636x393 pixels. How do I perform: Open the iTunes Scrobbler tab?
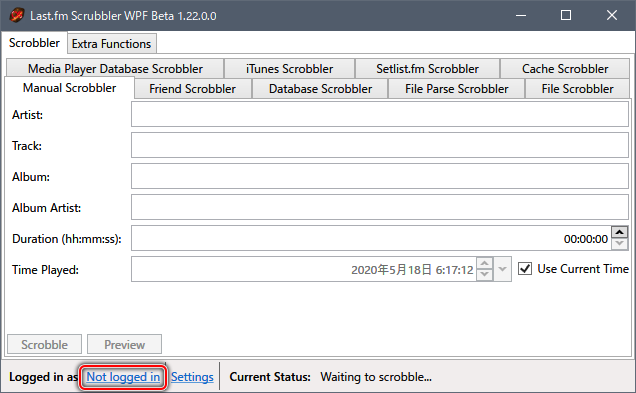289,69
